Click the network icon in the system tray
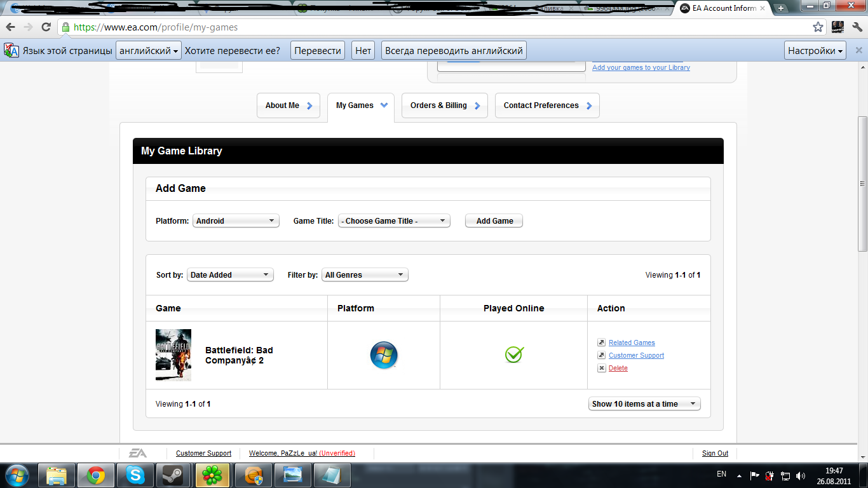 (x=785, y=475)
